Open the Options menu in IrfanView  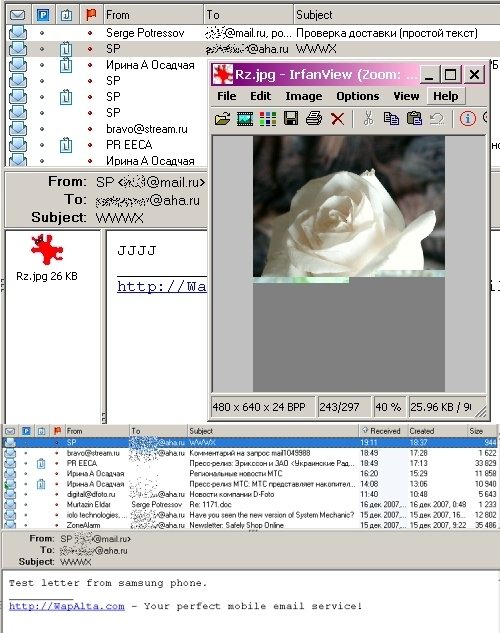coord(358,96)
